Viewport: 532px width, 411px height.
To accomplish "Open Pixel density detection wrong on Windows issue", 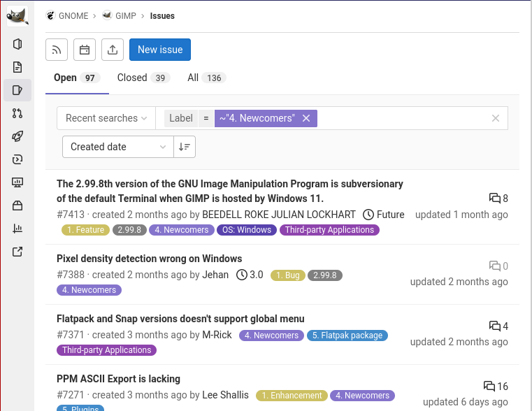I will [x=150, y=259].
